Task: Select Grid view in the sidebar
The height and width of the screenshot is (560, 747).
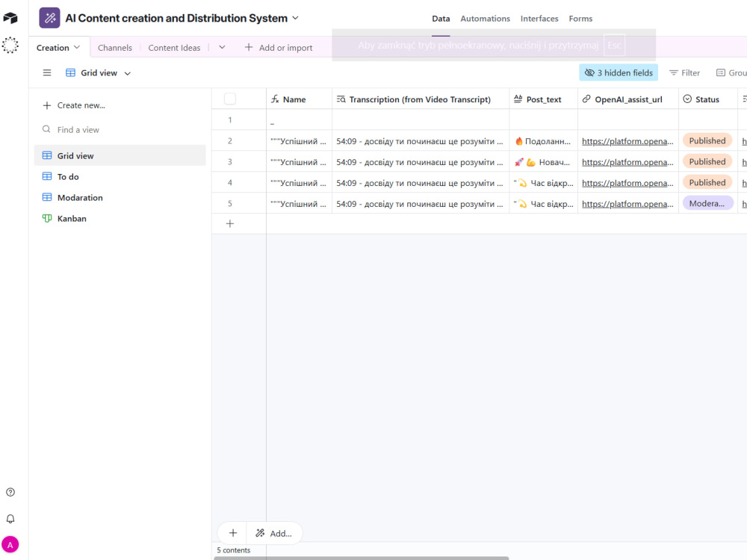Action: tap(120, 156)
